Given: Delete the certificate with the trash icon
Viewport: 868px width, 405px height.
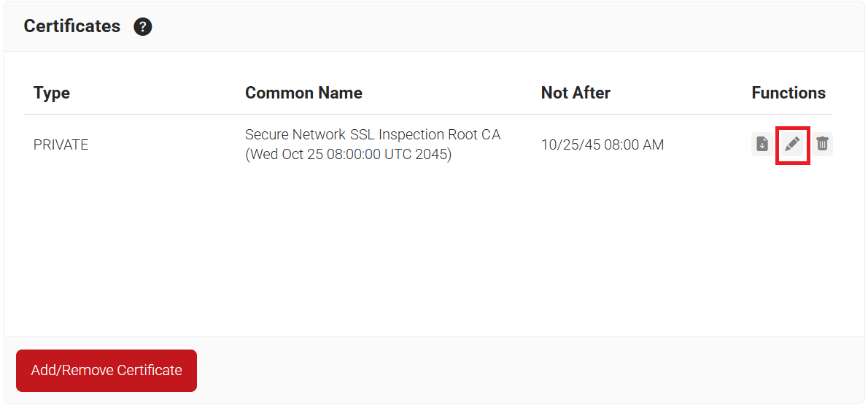Looking at the screenshot, I should tap(822, 144).
